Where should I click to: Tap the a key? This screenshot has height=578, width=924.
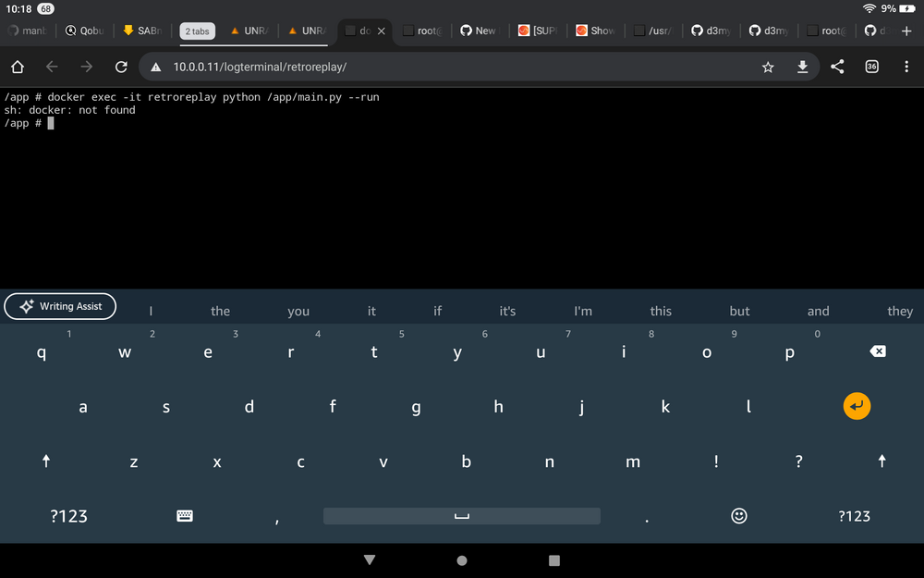83,406
